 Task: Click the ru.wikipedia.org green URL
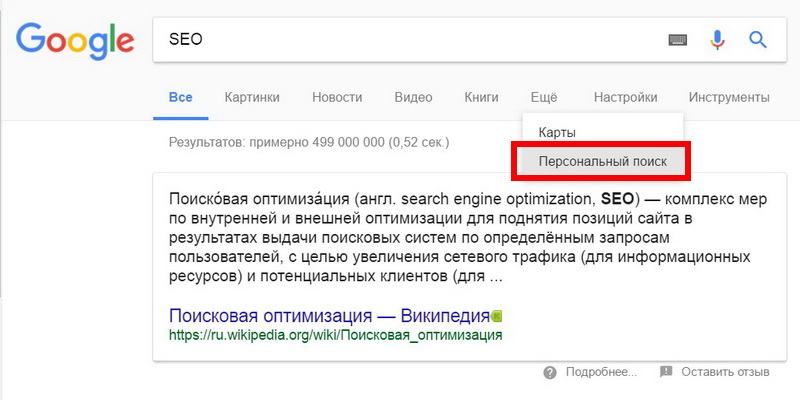[336, 336]
